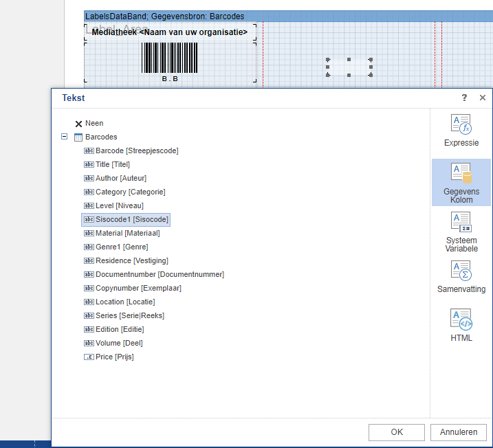The height and width of the screenshot is (448, 493).
Task: Select the Location [Locatie] column
Action: tap(125, 302)
